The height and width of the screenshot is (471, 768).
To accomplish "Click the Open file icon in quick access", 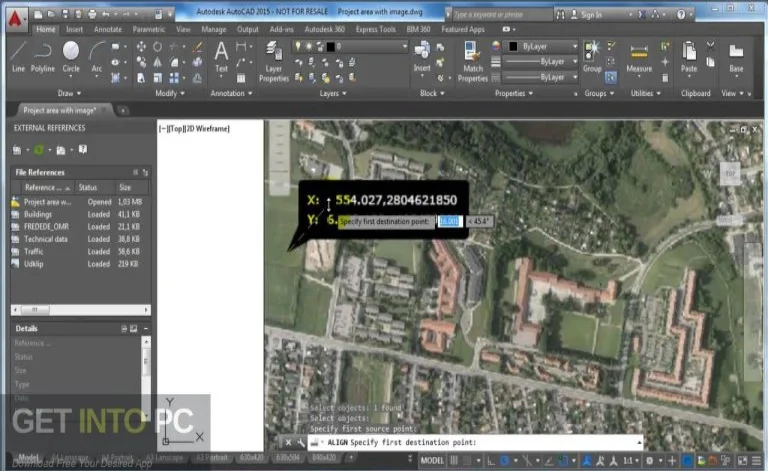I will pos(51,14).
